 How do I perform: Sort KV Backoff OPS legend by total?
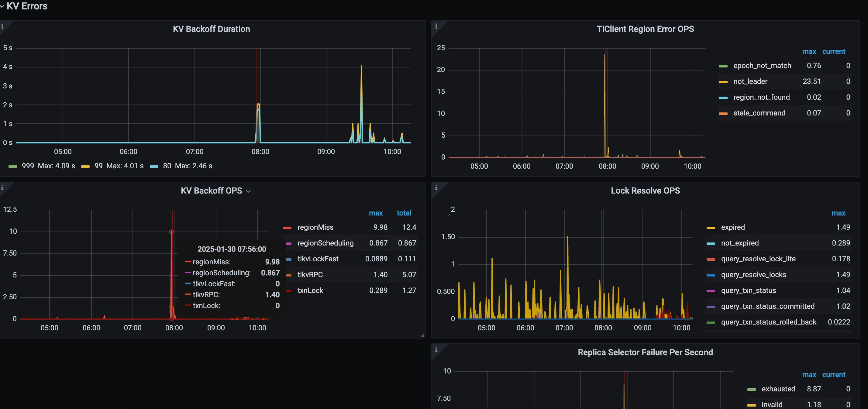[404, 213]
